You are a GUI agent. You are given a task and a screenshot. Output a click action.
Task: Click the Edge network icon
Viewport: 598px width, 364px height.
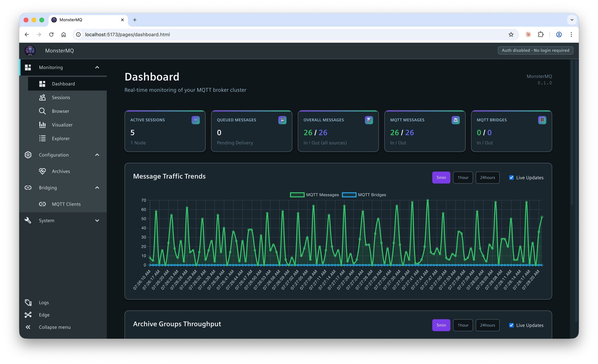(x=28, y=315)
